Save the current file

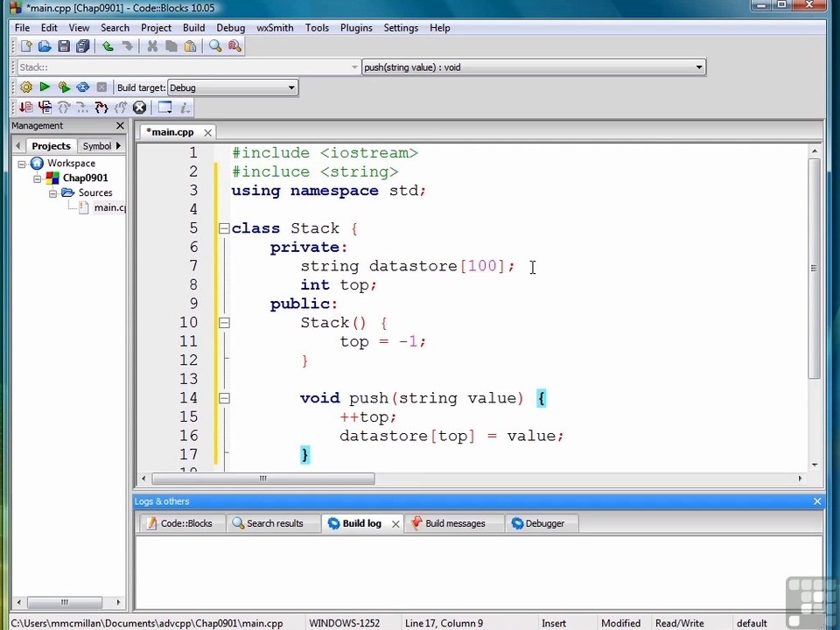(64, 46)
